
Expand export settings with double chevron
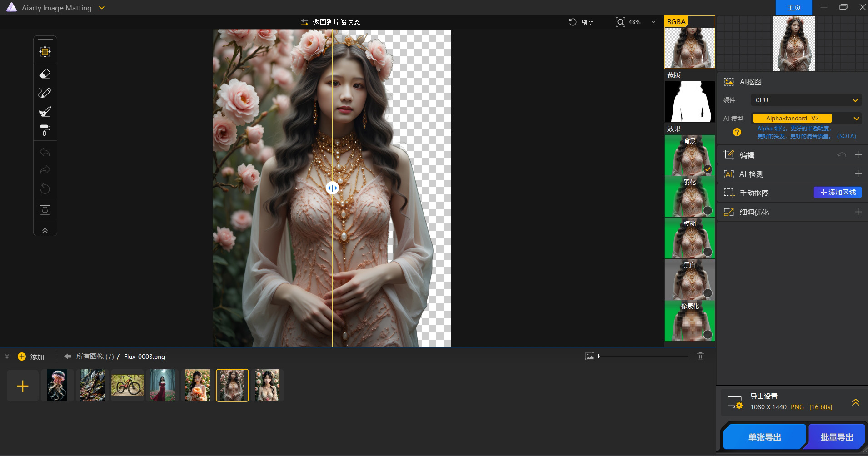click(x=855, y=402)
